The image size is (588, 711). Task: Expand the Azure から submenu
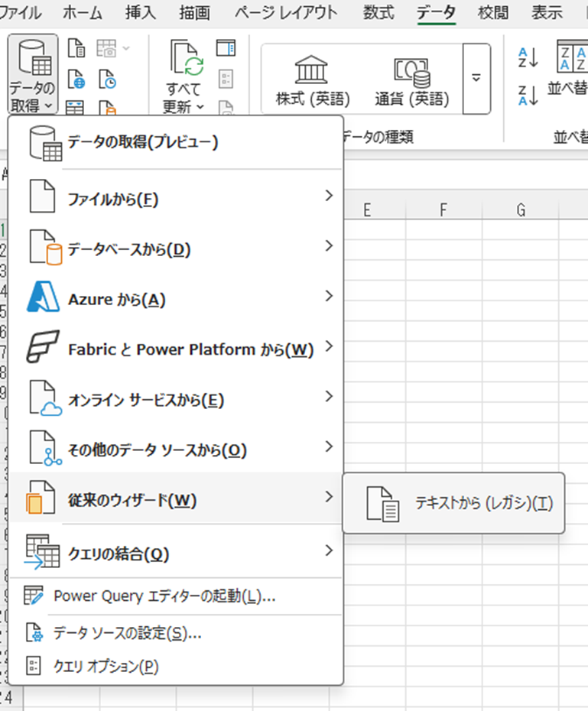(x=175, y=299)
